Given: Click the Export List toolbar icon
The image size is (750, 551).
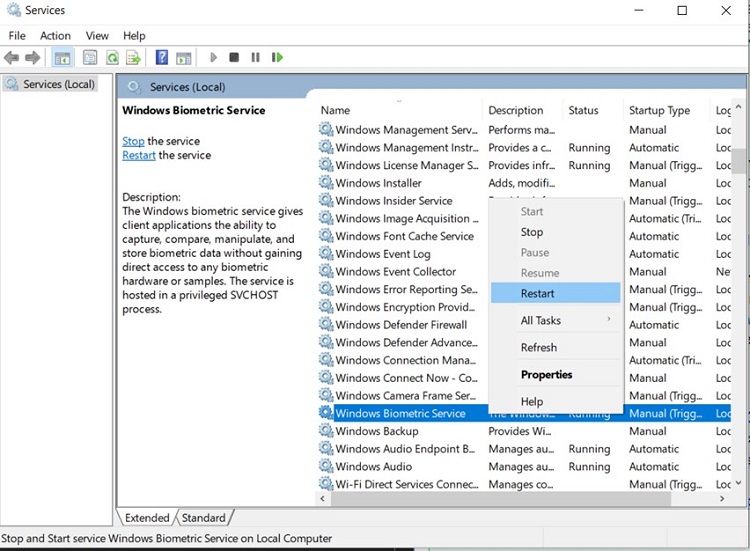Looking at the screenshot, I should (133, 58).
